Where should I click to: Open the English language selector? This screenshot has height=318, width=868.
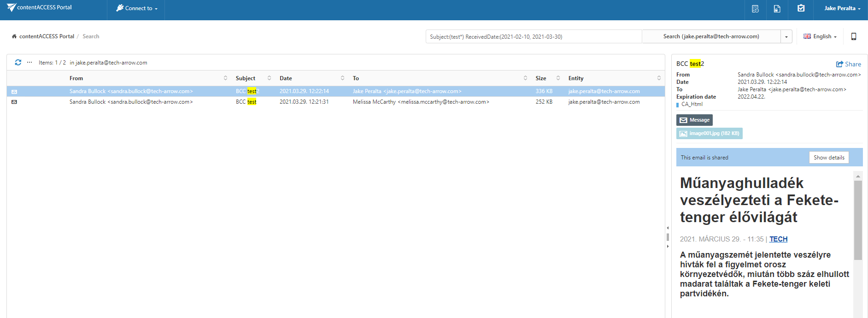(820, 36)
